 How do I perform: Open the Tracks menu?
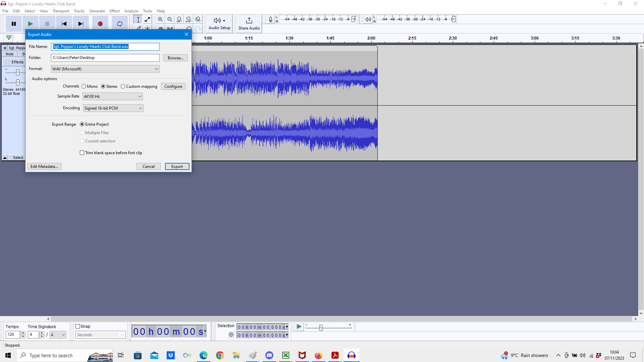(79, 11)
